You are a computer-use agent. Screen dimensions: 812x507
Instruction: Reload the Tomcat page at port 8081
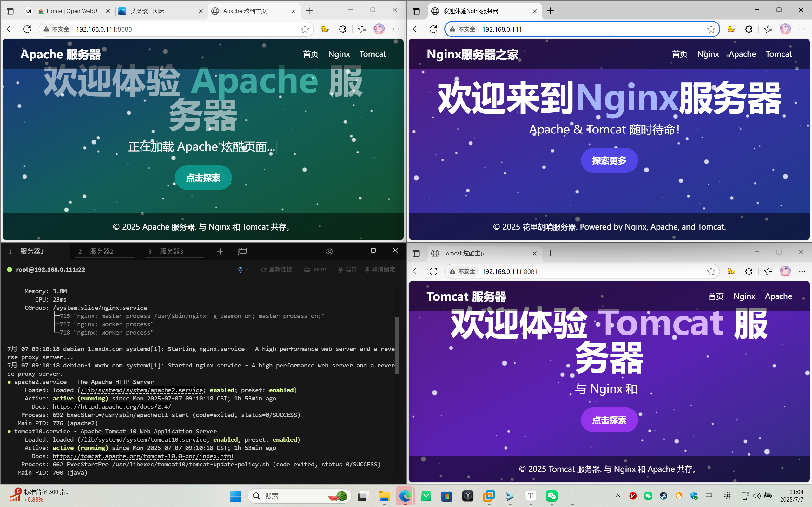pos(433,271)
